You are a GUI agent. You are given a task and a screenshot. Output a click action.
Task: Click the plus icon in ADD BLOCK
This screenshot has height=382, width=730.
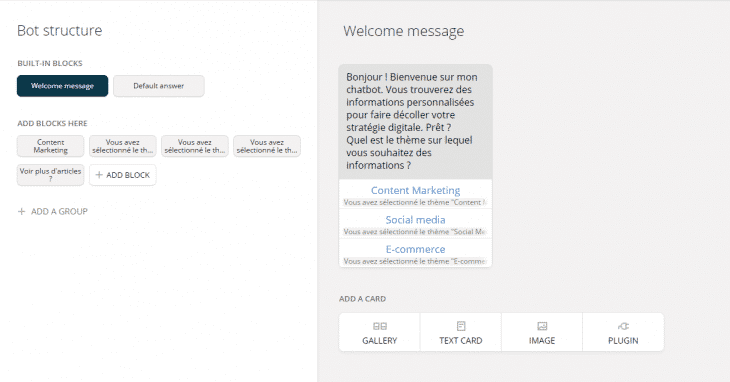(99, 175)
